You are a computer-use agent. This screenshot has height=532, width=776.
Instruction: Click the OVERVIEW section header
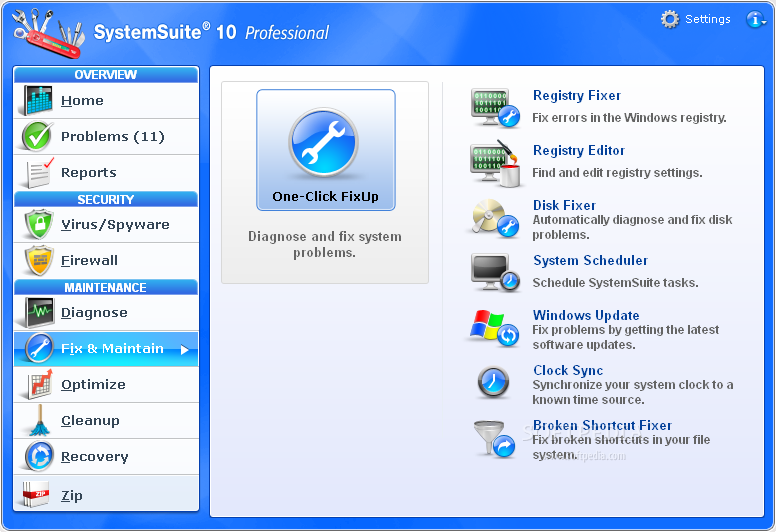click(x=106, y=74)
